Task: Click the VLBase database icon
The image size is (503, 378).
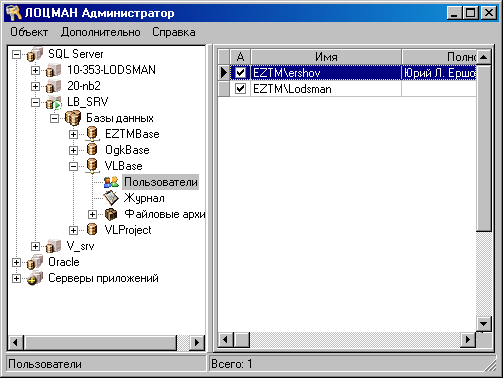Action: click(92, 166)
